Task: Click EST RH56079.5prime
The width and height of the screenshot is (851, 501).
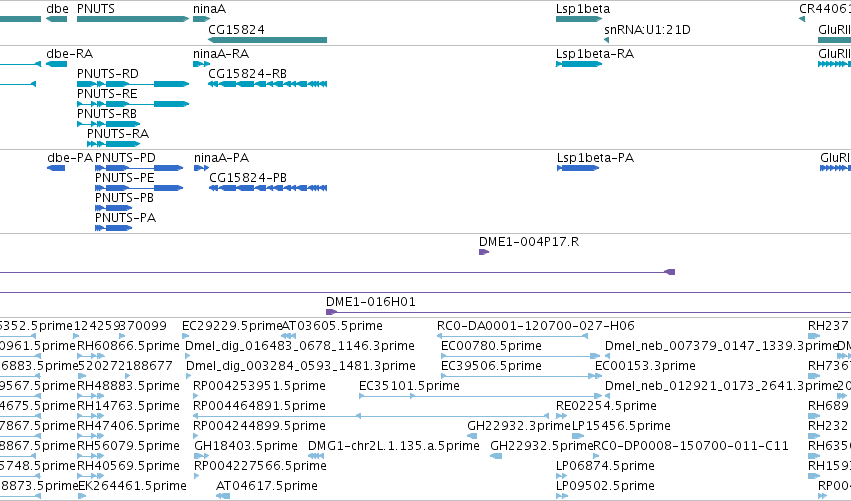Action: [128, 446]
